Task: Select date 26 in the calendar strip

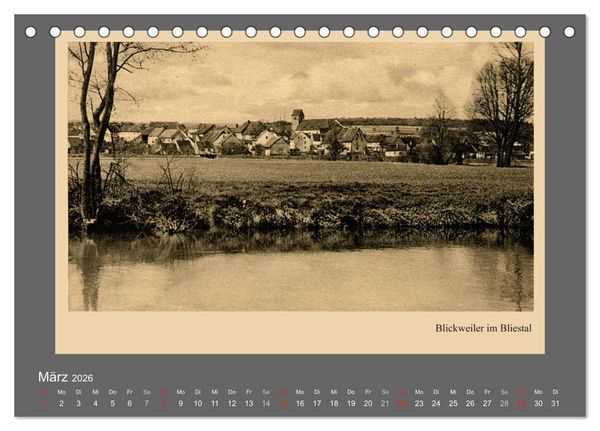Action: 470,403
